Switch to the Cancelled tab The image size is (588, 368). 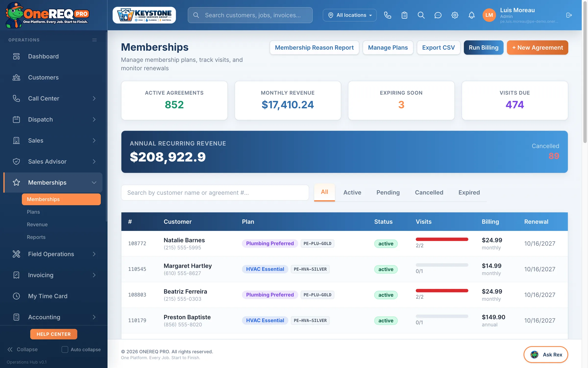pos(429,193)
